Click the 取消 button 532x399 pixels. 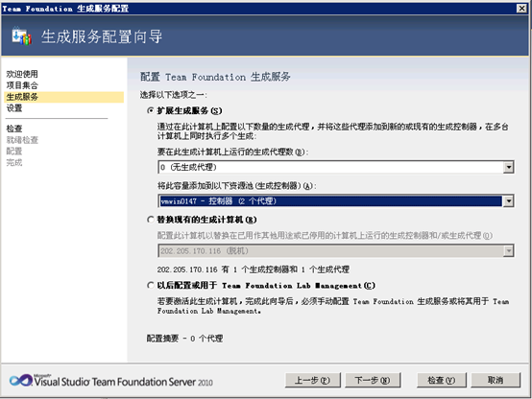(x=496, y=380)
